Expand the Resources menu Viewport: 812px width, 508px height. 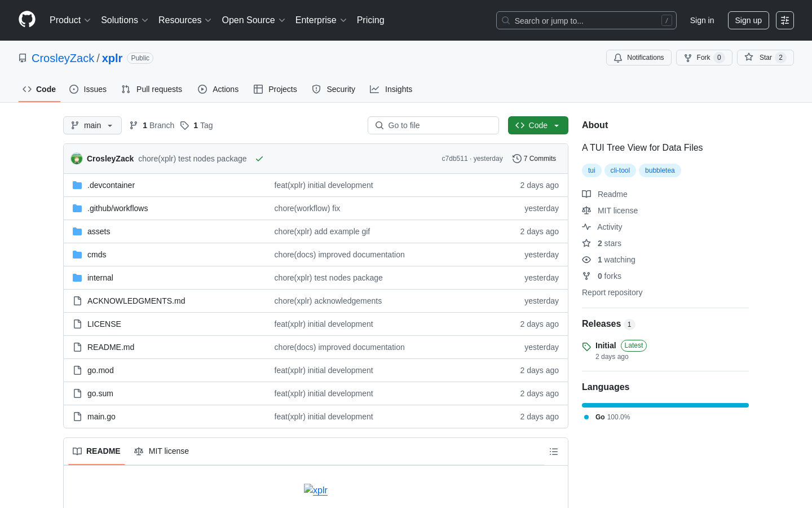pyautogui.click(x=185, y=20)
